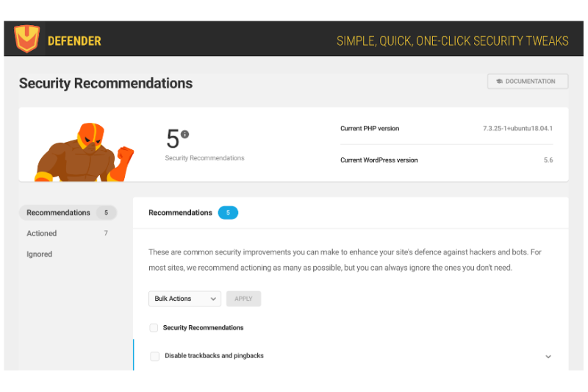The height and width of the screenshot is (392, 588).
Task: Click the Apply button
Action: coord(243,299)
